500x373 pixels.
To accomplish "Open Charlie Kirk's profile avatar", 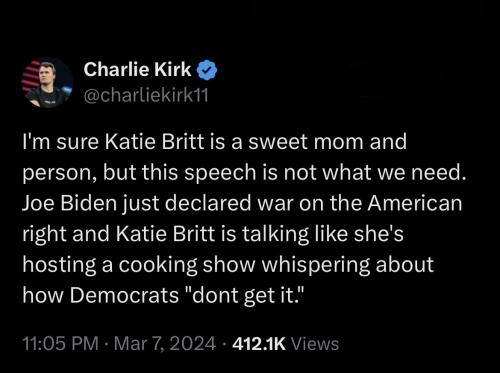I will tap(47, 82).
